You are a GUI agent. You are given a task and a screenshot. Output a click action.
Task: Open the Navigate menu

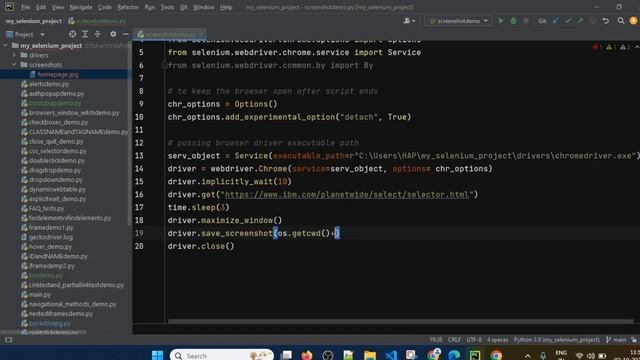[x=80, y=7]
